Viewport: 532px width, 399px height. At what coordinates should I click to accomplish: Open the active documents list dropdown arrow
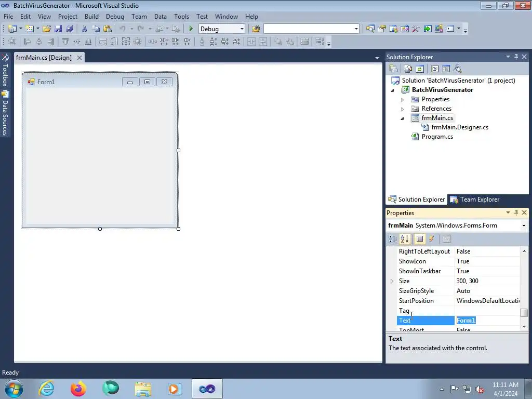click(x=377, y=58)
